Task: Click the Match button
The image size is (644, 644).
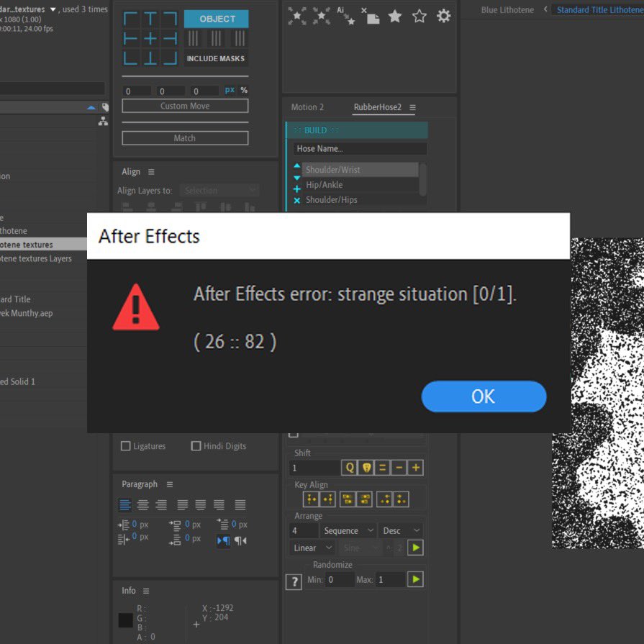Action: pos(185,138)
